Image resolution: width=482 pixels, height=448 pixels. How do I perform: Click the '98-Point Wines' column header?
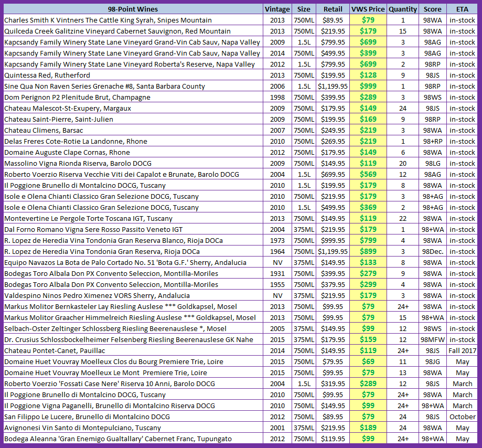(x=133, y=9)
